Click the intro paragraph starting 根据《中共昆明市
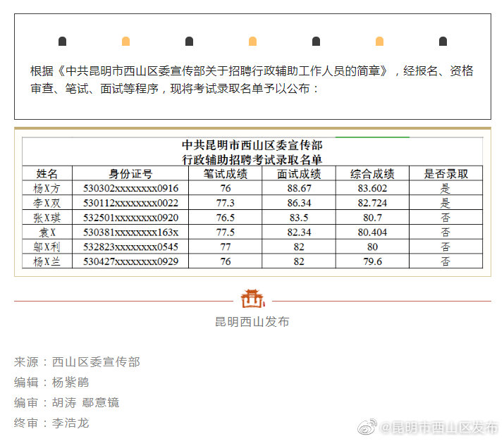Viewport: 504px width, 441px height. pos(252,80)
